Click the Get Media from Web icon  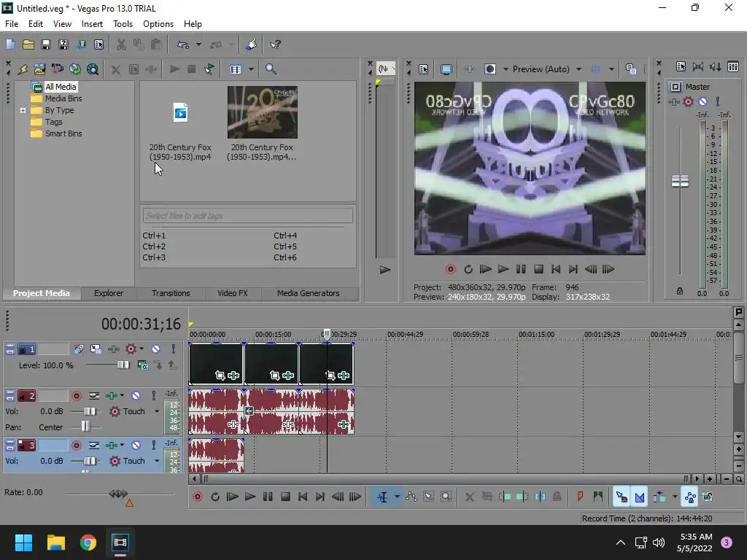pos(93,69)
